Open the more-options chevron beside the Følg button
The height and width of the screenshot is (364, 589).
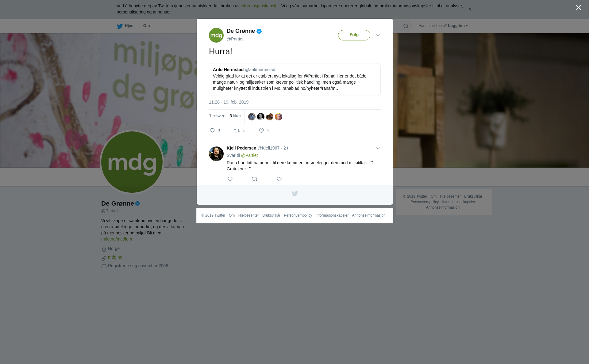pos(378,35)
